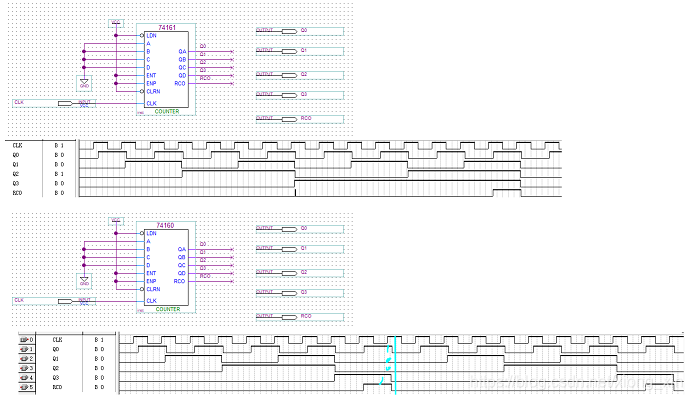Select the Q0 signal name in lower waveform

56,349
